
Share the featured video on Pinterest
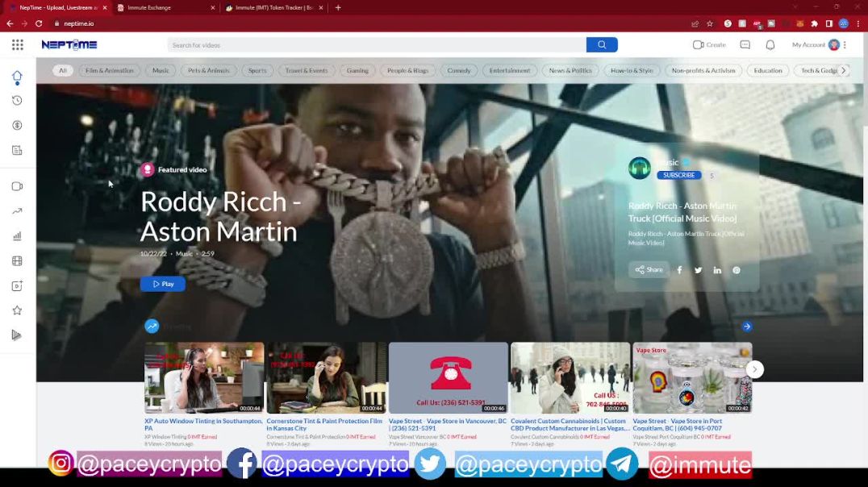[737, 270]
